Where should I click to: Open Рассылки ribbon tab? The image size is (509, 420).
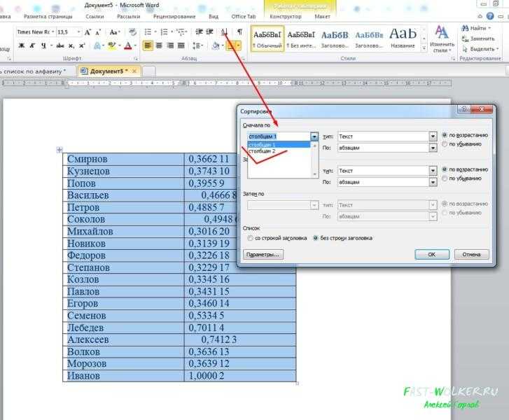(128, 16)
